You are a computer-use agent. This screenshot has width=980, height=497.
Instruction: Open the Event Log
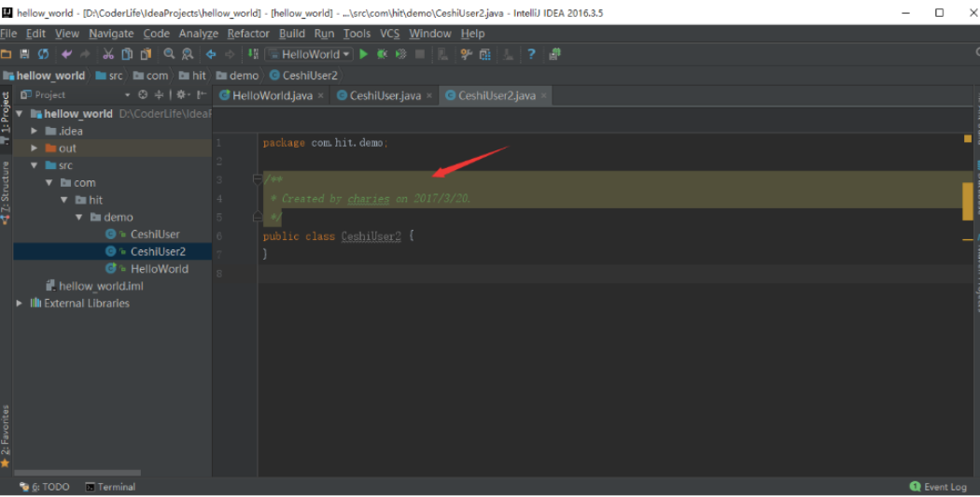pyautogui.click(x=938, y=487)
